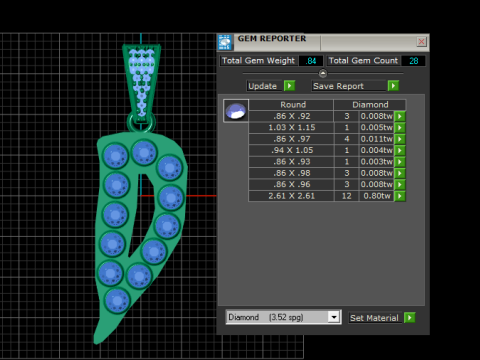Click the Total Gem Count label
The height and width of the screenshot is (360, 480).
coord(363,61)
